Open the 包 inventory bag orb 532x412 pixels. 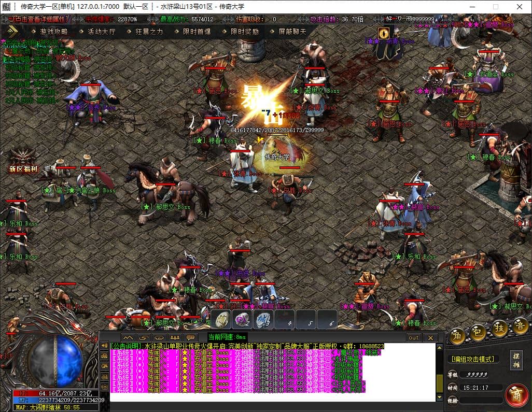[479, 332]
